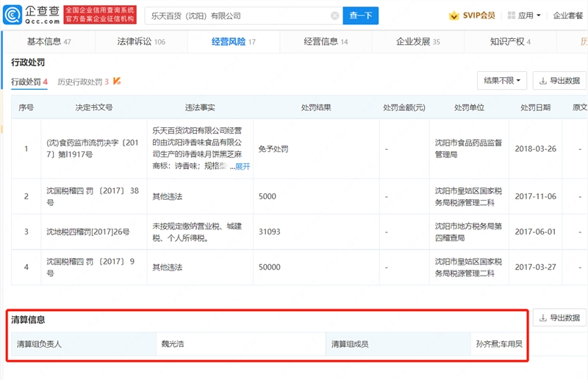Viewport: 588px width, 380px height.
Task: Select the 经营风险 tab
Action: (233, 42)
